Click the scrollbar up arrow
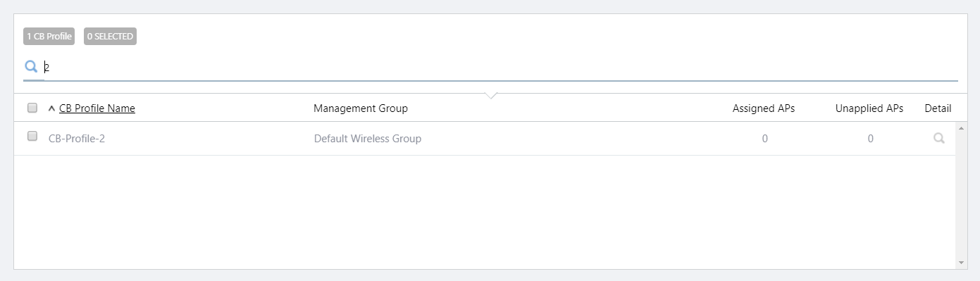The height and width of the screenshot is (281, 980). click(961, 128)
